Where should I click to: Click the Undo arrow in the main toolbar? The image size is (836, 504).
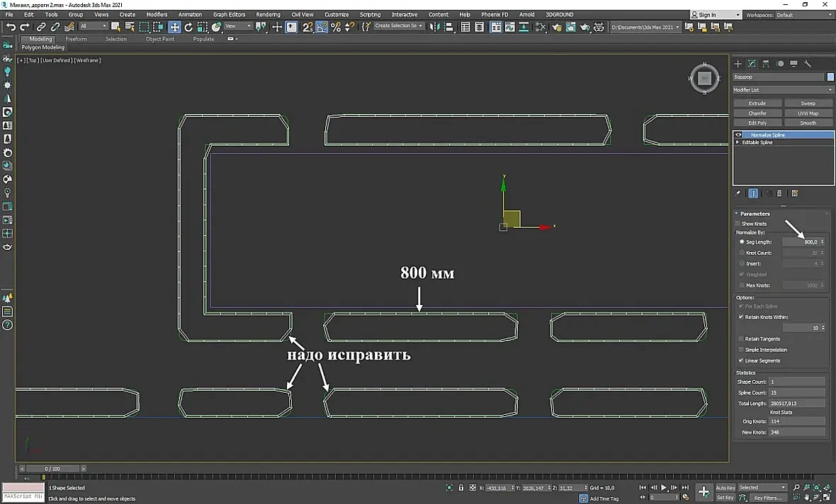point(11,27)
